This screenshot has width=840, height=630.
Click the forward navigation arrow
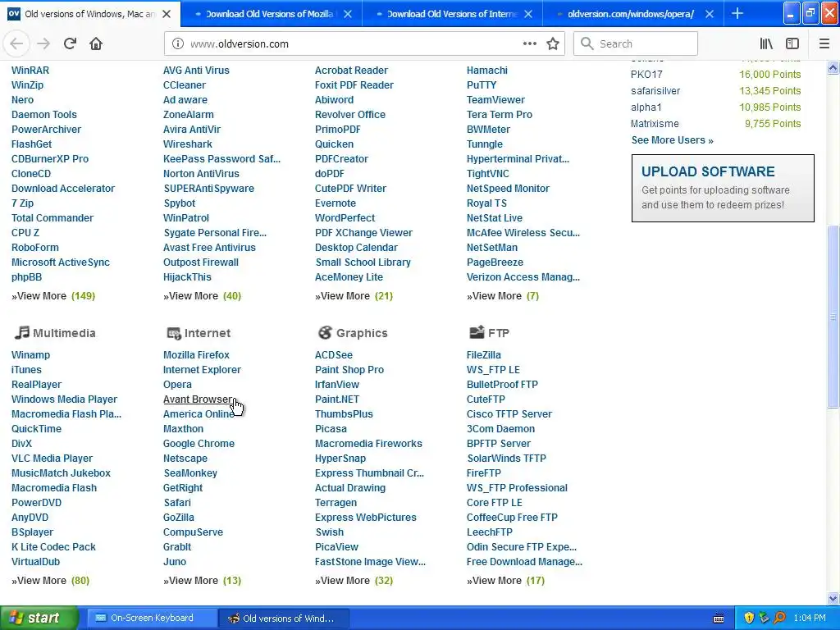(43, 44)
